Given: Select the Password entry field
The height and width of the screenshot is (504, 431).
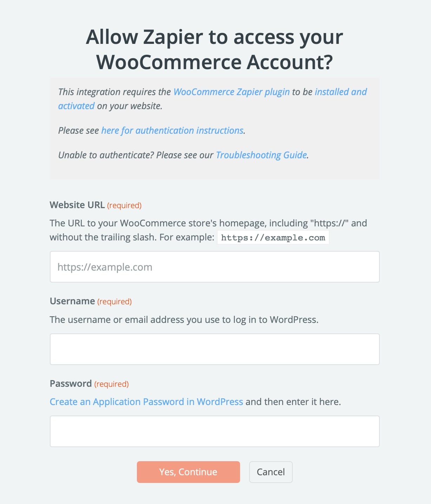Looking at the screenshot, I should 215,431.
